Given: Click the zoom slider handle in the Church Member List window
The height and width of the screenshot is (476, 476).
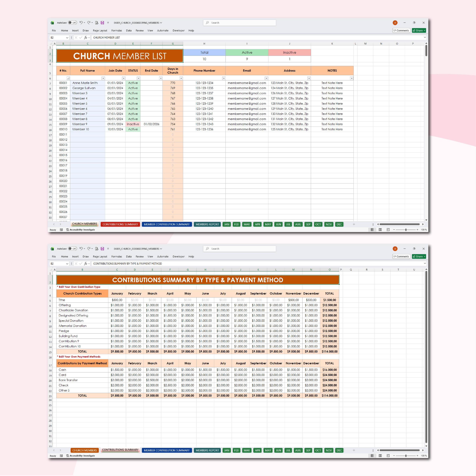Looking at the screenshot, I should click(x=406, y=230).
